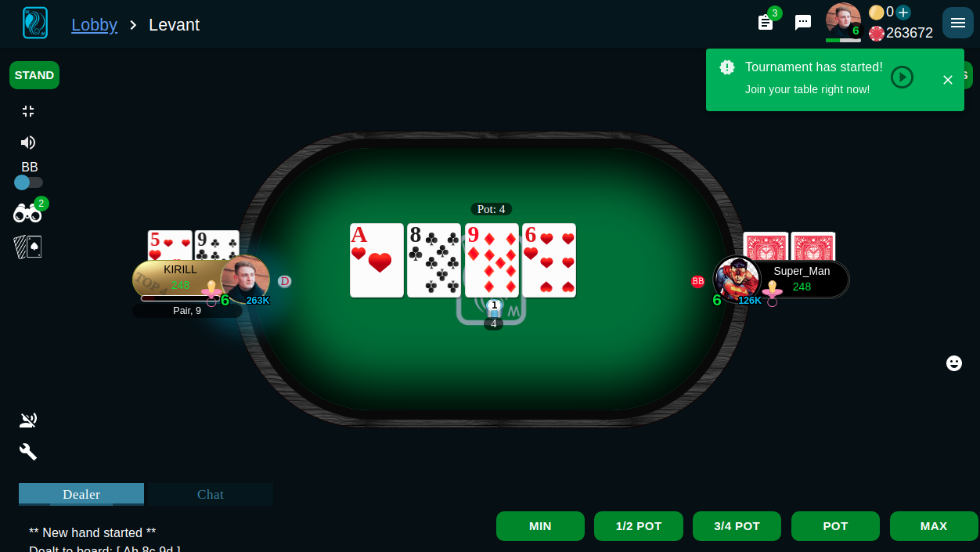Screen dimensions: 980x552
Task: Open the playing cards hand history icon
Action: point(27,247)
